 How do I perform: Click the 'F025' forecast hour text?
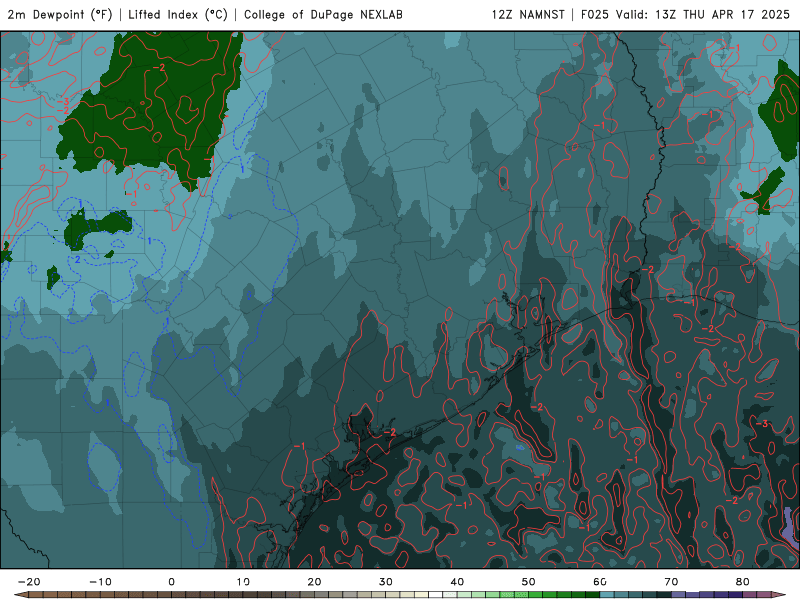tap(595, 15)
